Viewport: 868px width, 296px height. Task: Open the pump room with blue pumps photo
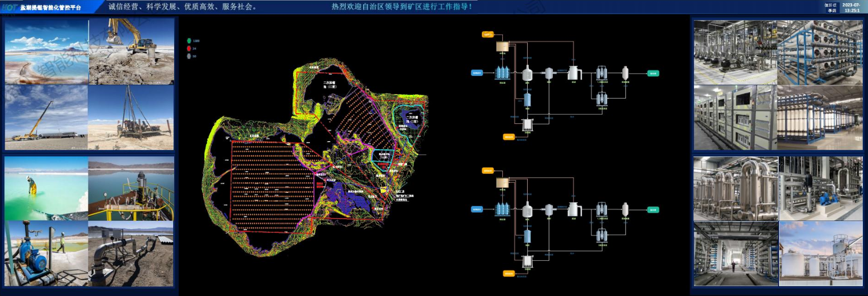[x=821, y=189]
